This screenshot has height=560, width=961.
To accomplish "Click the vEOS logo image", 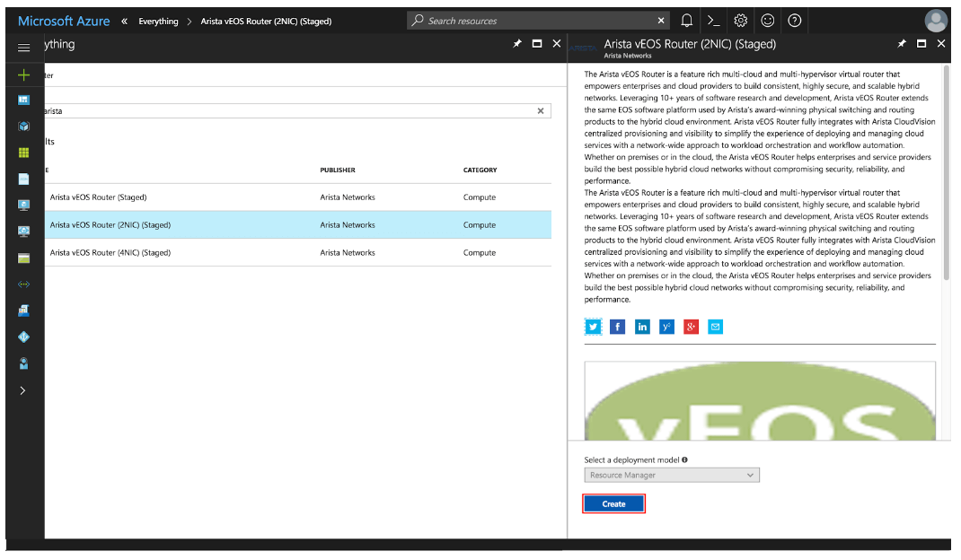I will 760,400.
